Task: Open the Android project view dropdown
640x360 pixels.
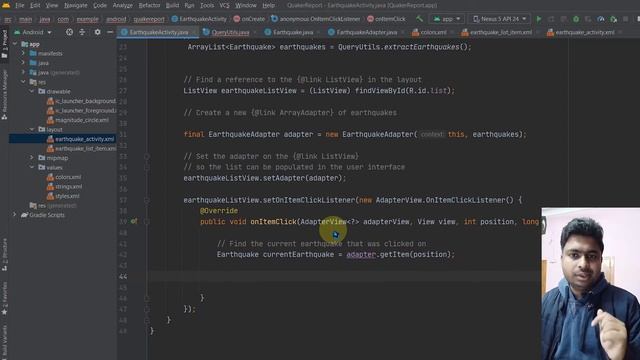Action: (x=33, y=32)
